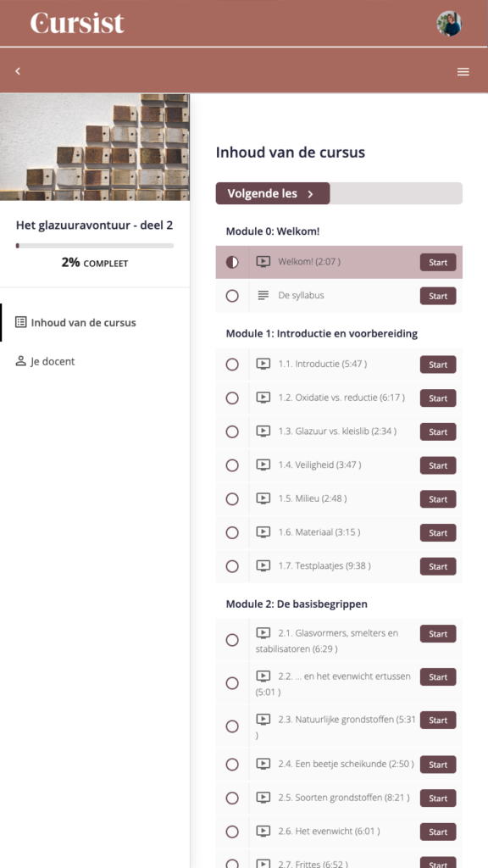Click the video icon beside 1.7. Testplaatjes
488x868 pixels.
click(263, 566)
